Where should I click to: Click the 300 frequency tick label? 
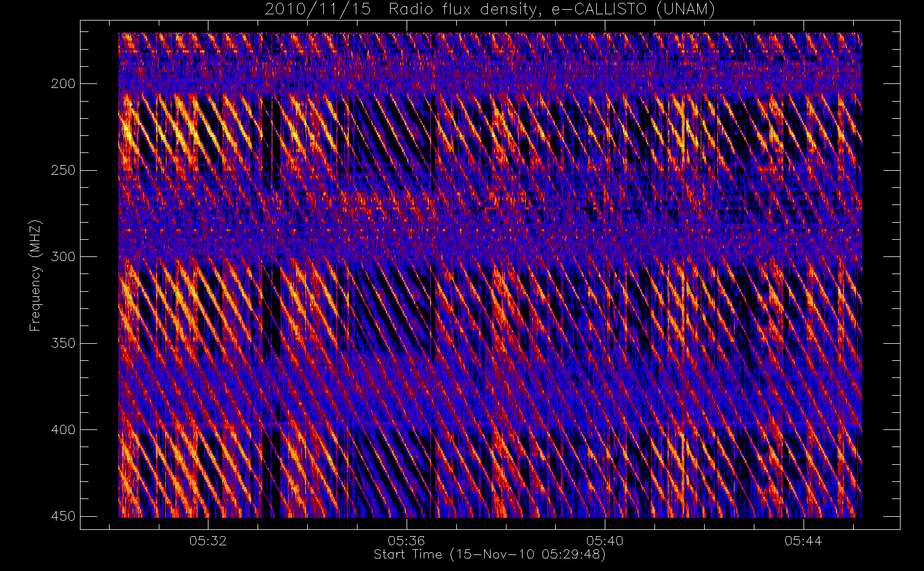pos(63,257)
